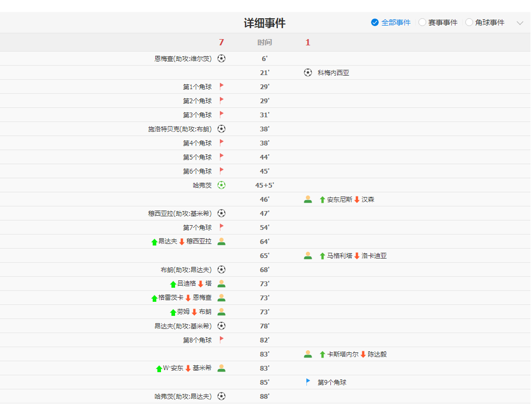Screen dimensions: 532x405
Task: Click the home score 7
Action: [x=221, y=42]
